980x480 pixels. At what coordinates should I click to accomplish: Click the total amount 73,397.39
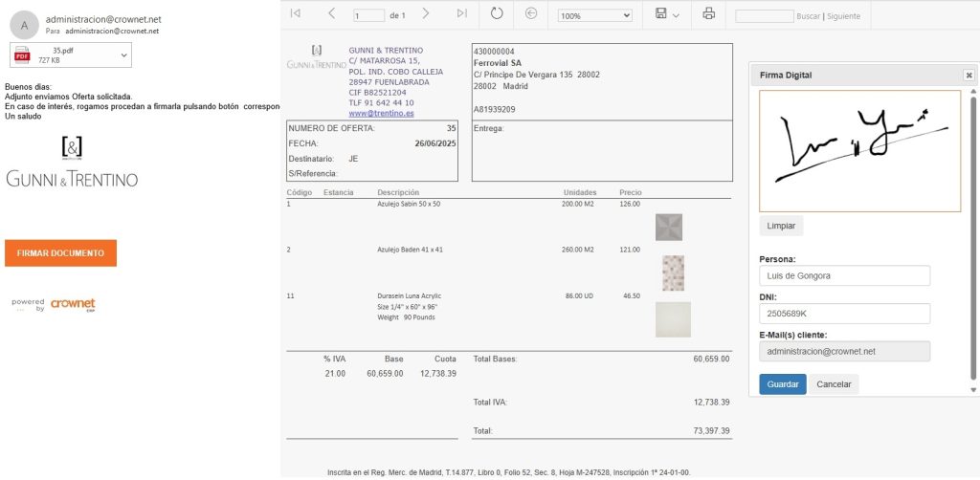point(711,430)
